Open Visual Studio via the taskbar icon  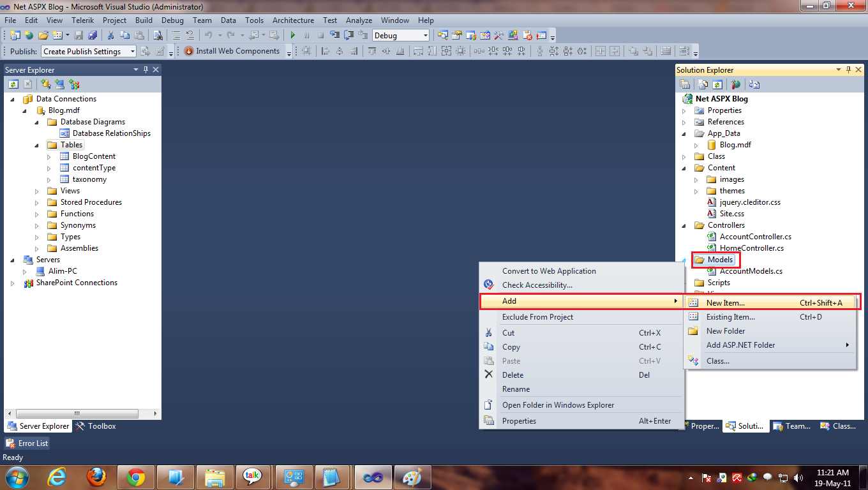point(373,477)
